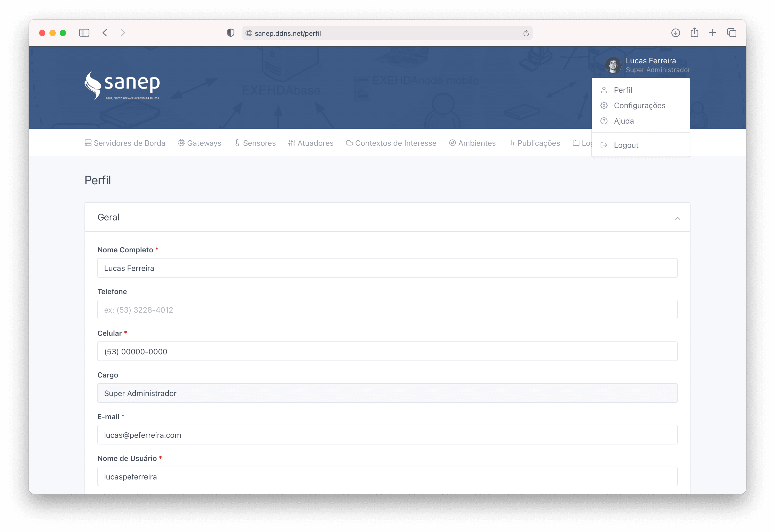Viewport: 775px width, 532px height.
Task: Click the Share icon in toolbar
Action: coord(694,33)
